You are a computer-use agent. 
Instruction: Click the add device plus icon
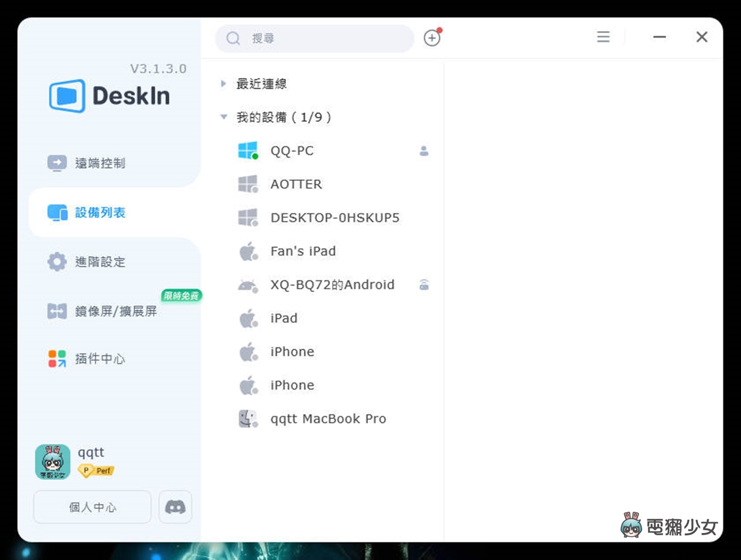[432, 38]
